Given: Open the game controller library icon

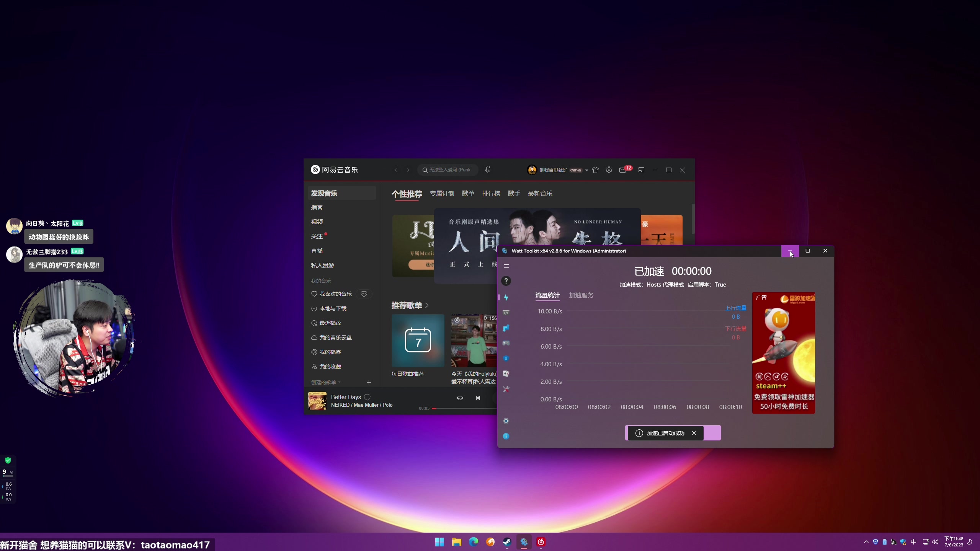Looking at the screenshot, I should (x=506, y=343).
